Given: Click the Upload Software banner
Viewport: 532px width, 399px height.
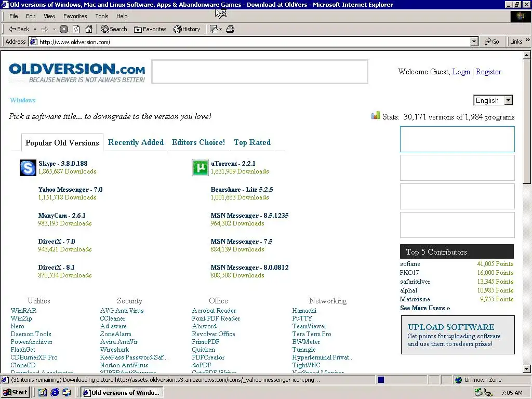Looking at the screenshot, I should click(458, 335).
